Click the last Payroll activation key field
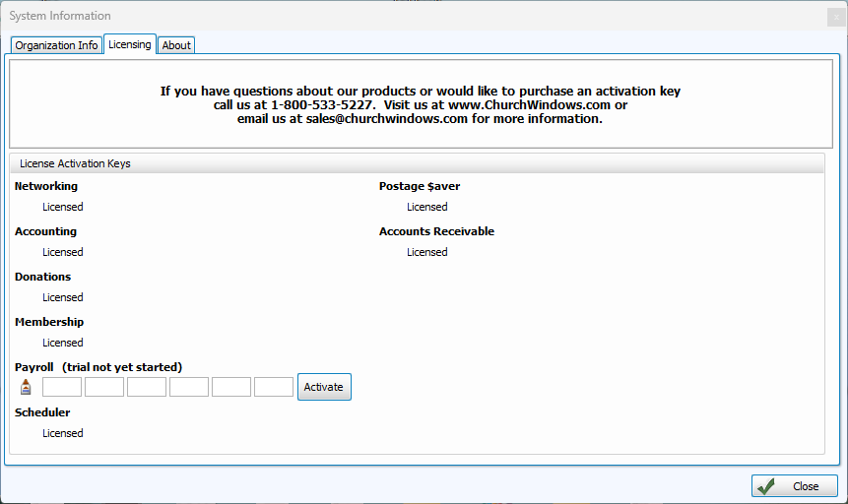This screenshot has width=848, height=504. pos(274,387)
